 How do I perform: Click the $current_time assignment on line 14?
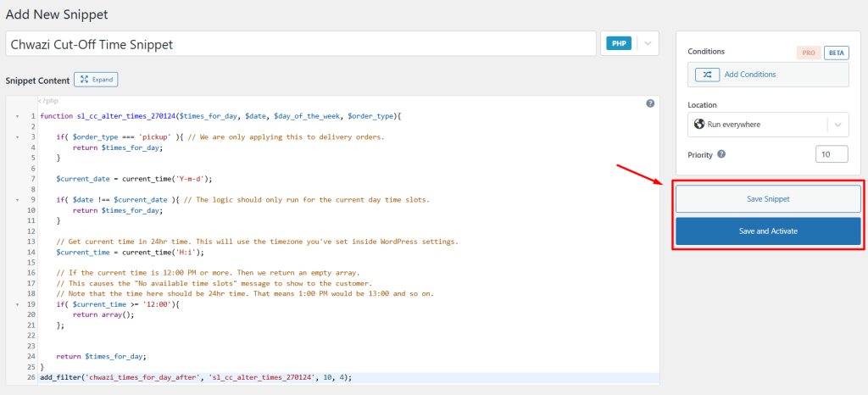(130, 253)
